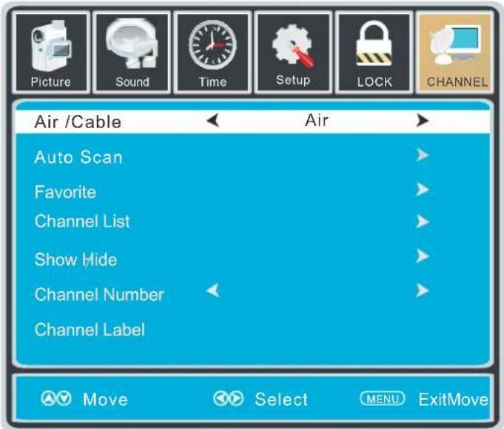Click the Select hint text
This screenshot has height=429, width=504.
tap(281, 399)
